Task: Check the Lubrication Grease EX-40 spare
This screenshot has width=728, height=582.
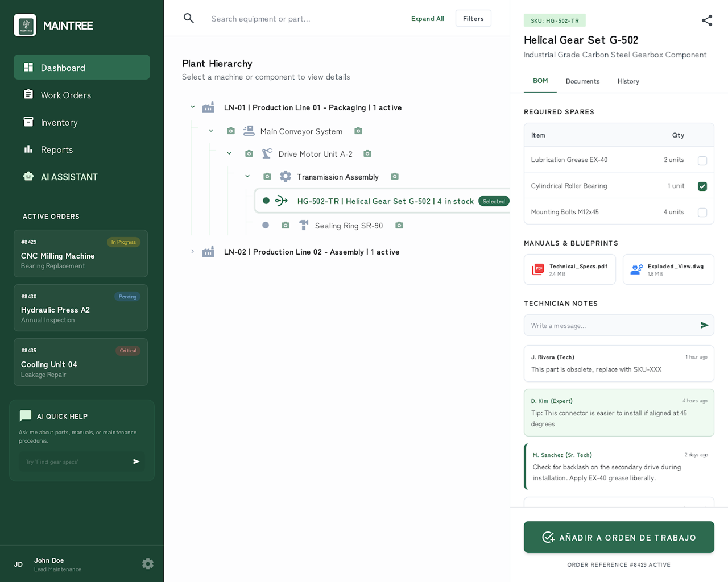Action: point(702,160)
